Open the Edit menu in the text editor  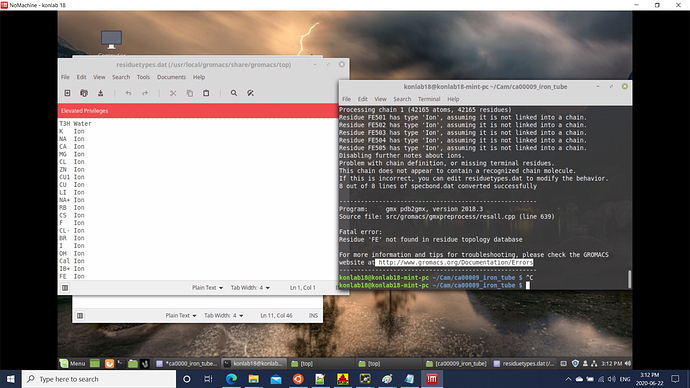pos(81,77)
